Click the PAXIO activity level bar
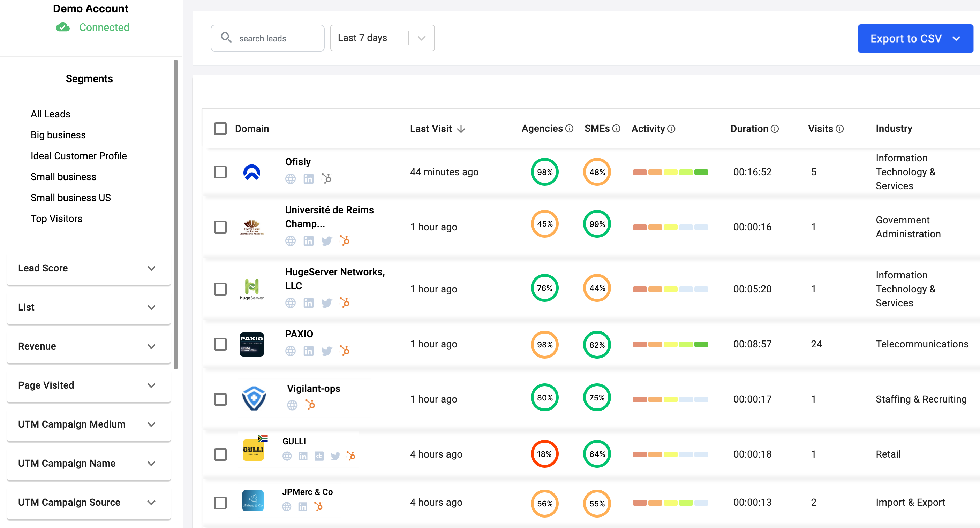The width and height of the screenshot is (980, 528). coord(670,344)
